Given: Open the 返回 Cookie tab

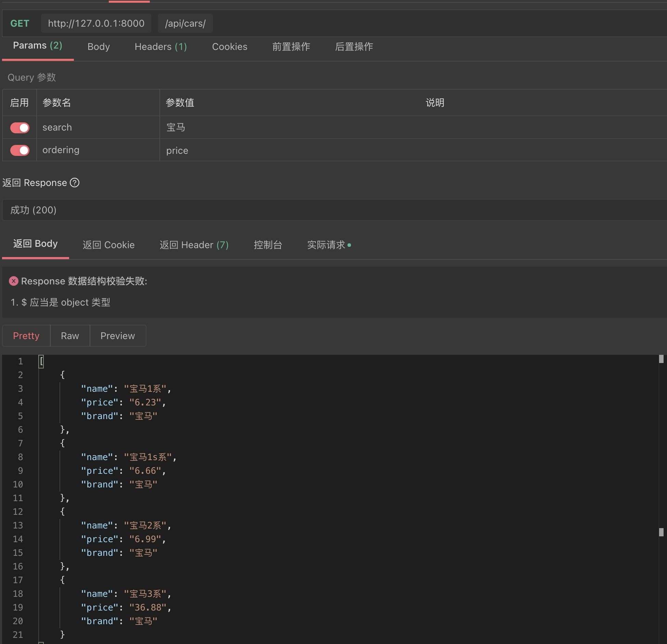Looking at the screenshot, I should coord(108,245).
